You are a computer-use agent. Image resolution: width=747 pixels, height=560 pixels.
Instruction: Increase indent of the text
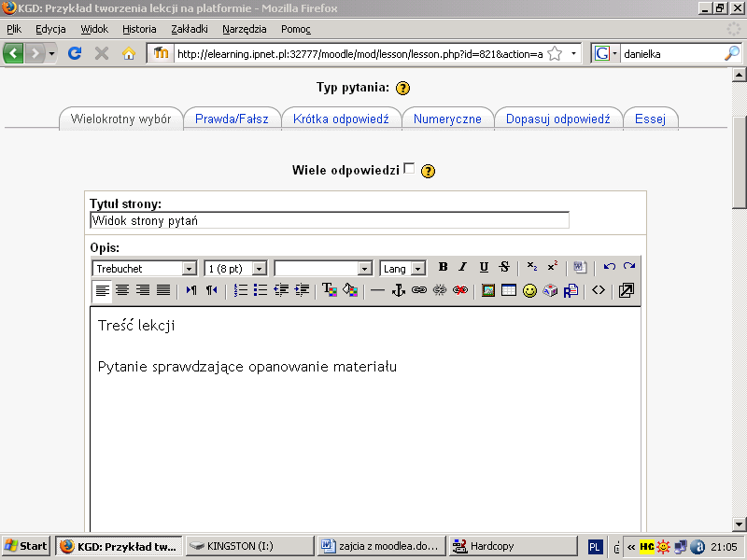[x=302, y=290]
